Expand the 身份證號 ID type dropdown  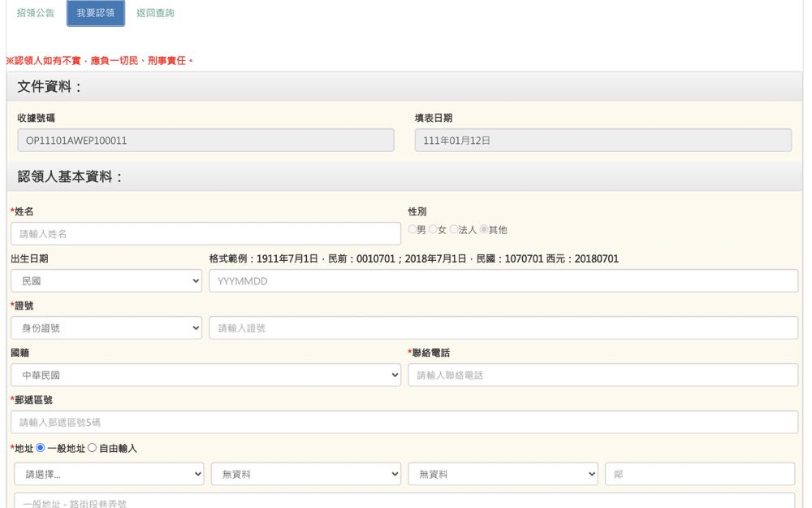pos(106,328)
